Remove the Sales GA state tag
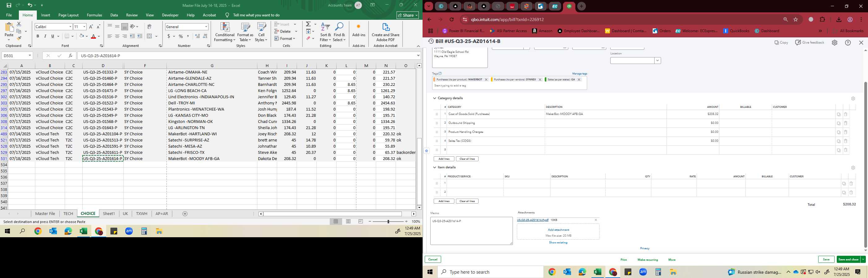Image resolution: width=868 pixels, height=278 pixels. click(579, 80)
